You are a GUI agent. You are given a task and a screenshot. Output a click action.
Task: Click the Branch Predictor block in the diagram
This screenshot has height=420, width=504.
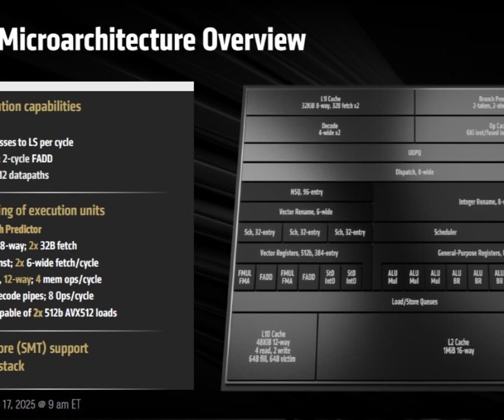460,102
